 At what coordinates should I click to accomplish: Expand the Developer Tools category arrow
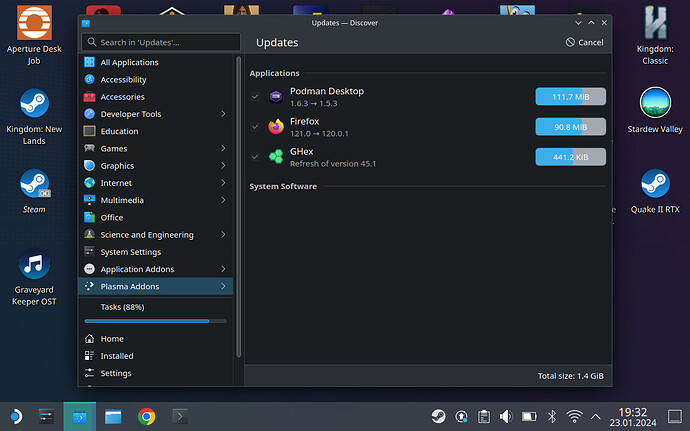pos(223,114)
